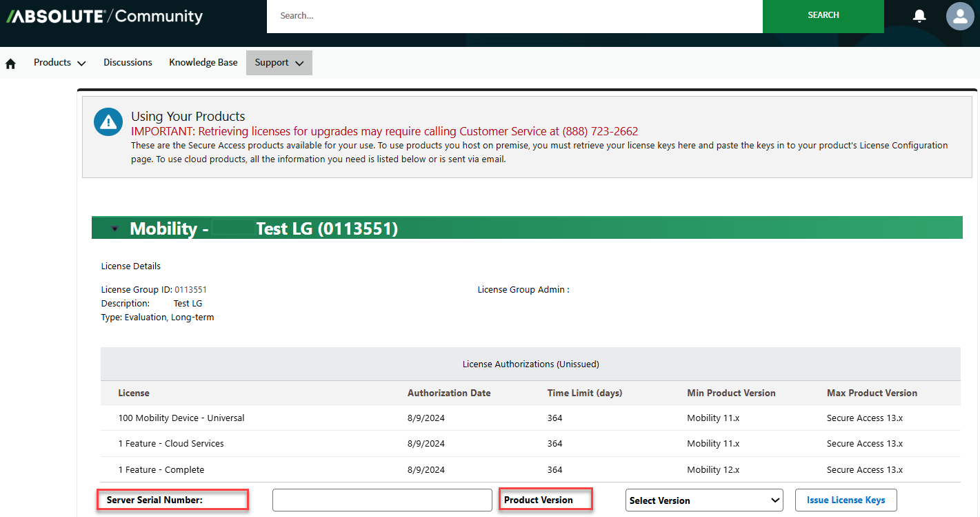980x517 pixels.
Task: Click the green SEARCH button
Action: pos(823,15)
